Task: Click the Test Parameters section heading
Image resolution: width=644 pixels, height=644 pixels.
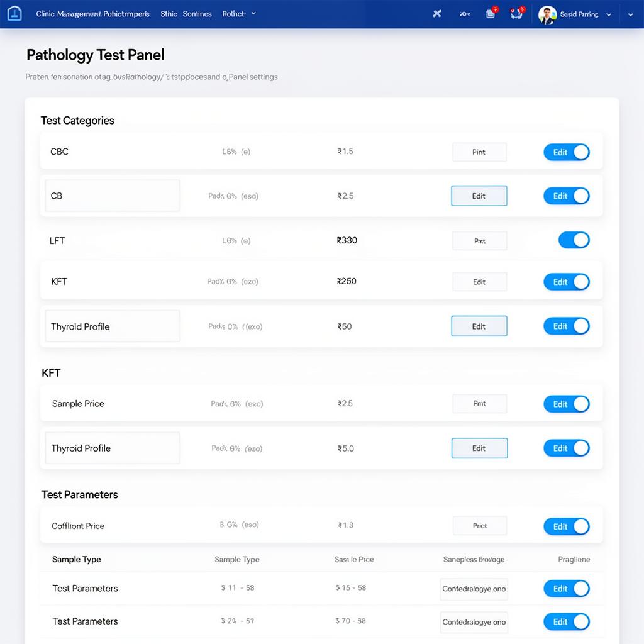Action: point(79,494)
